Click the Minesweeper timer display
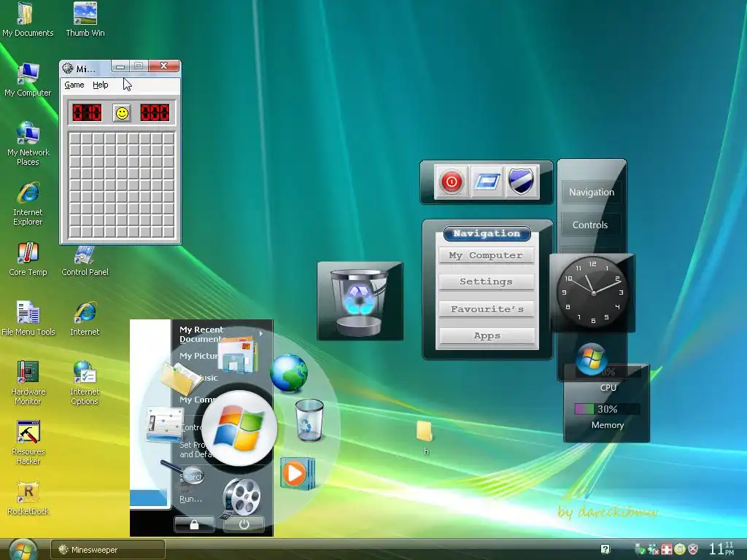 tap(155, 113)
